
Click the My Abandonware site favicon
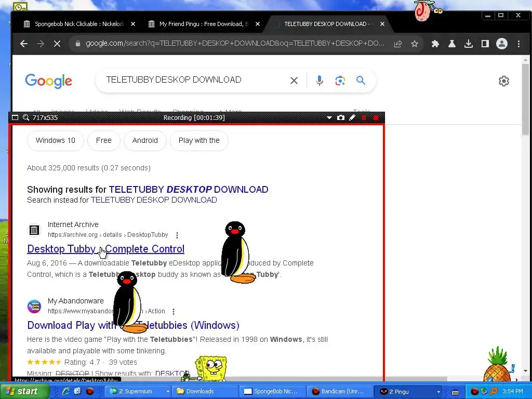tap(34, 307)
